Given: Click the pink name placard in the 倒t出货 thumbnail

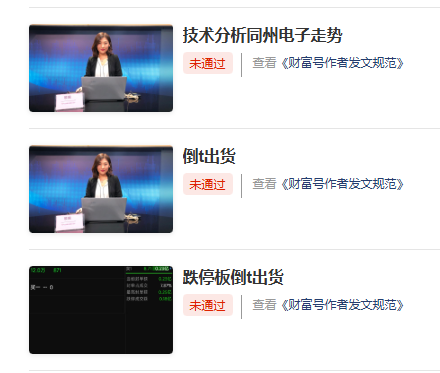Looking at the screenshot, I should (69, 222).
